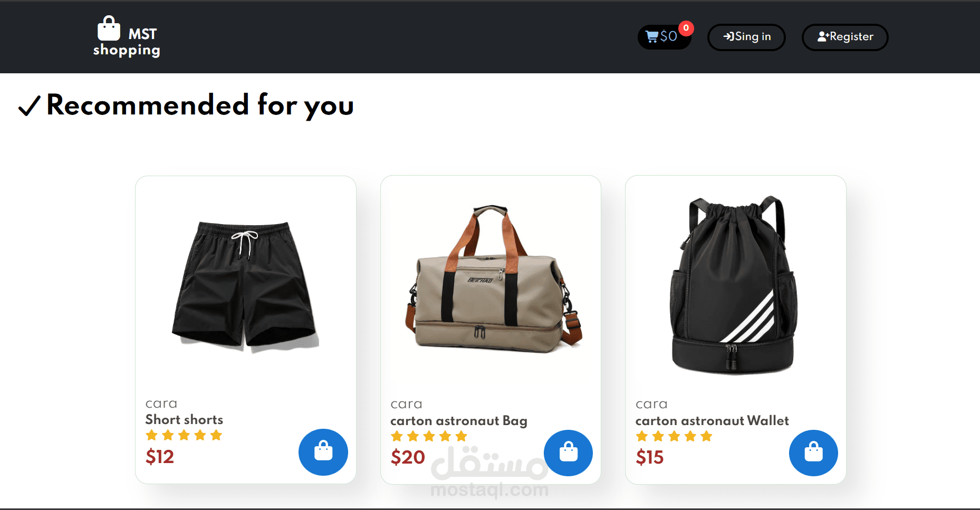Click the $12 price on shorts card

coord(160,456)
